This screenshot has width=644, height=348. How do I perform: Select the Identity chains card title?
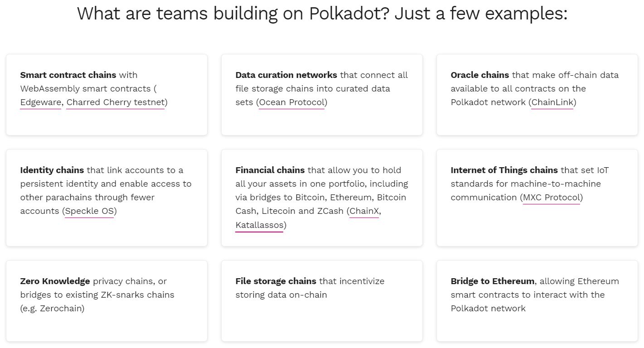click(52, 170)
